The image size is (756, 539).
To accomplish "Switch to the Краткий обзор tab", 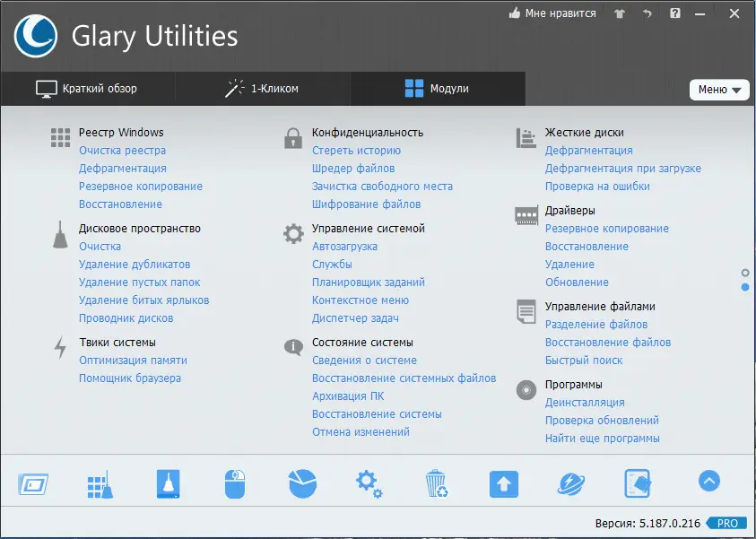I will (87, 89).
